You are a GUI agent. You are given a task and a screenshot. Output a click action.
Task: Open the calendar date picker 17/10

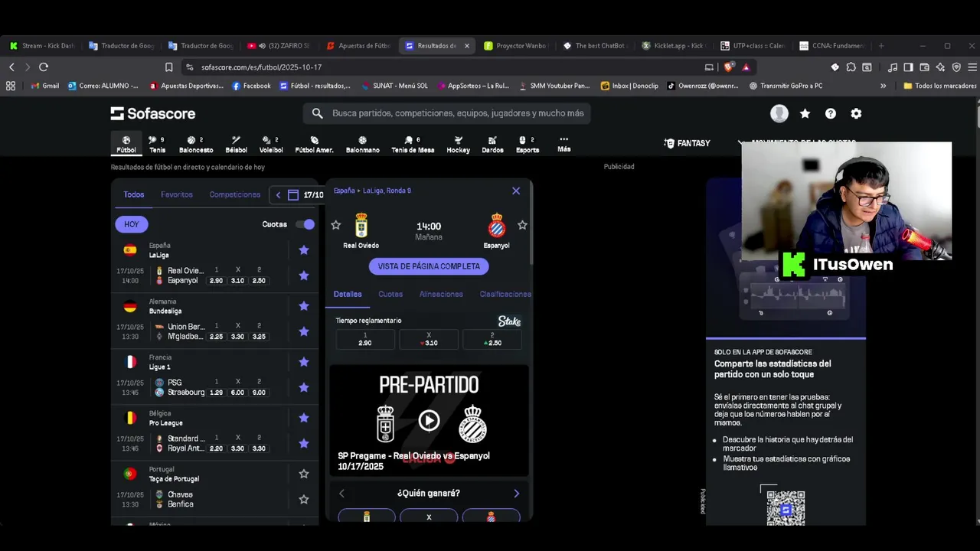tap(305, 195)
